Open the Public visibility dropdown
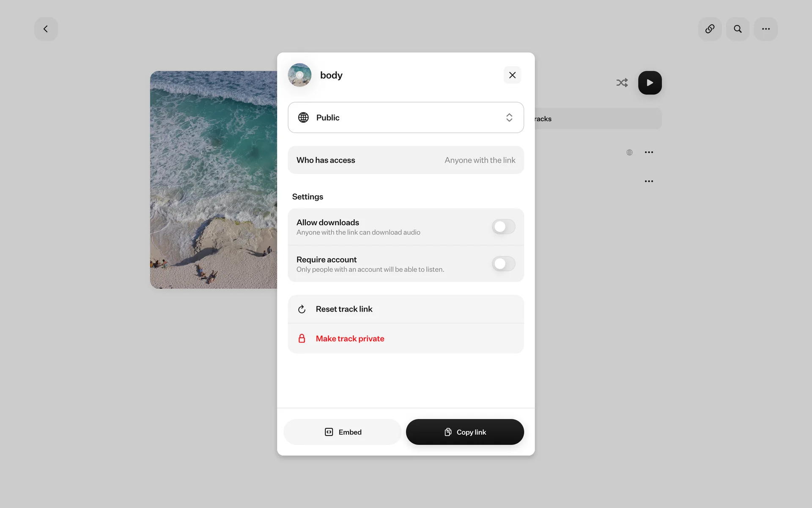The width and height of the screenshot is (812, 508). (x=405, y=117)
